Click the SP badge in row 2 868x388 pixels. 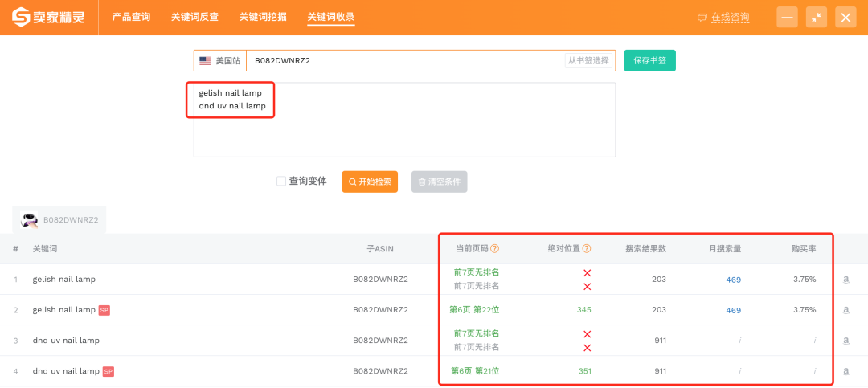104,310
